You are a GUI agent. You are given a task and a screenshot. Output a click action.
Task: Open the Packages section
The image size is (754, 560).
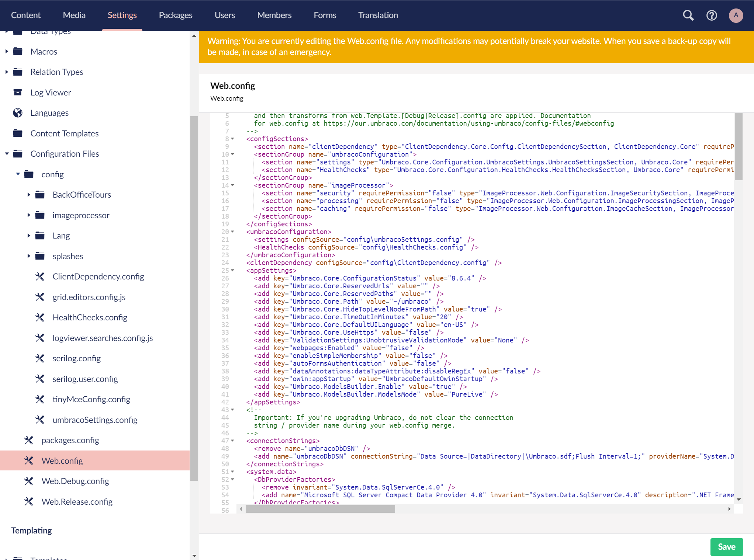(176, 15)
